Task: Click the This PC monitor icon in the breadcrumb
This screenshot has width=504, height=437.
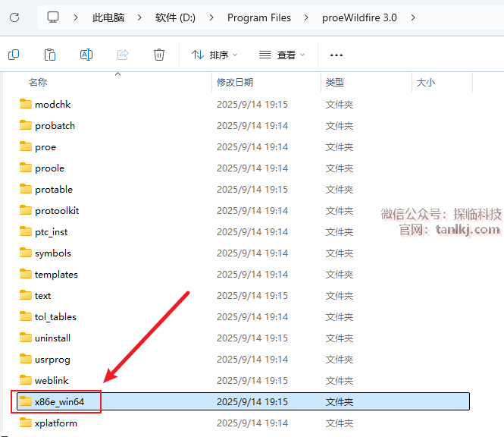Action: [x=53, y=17]
